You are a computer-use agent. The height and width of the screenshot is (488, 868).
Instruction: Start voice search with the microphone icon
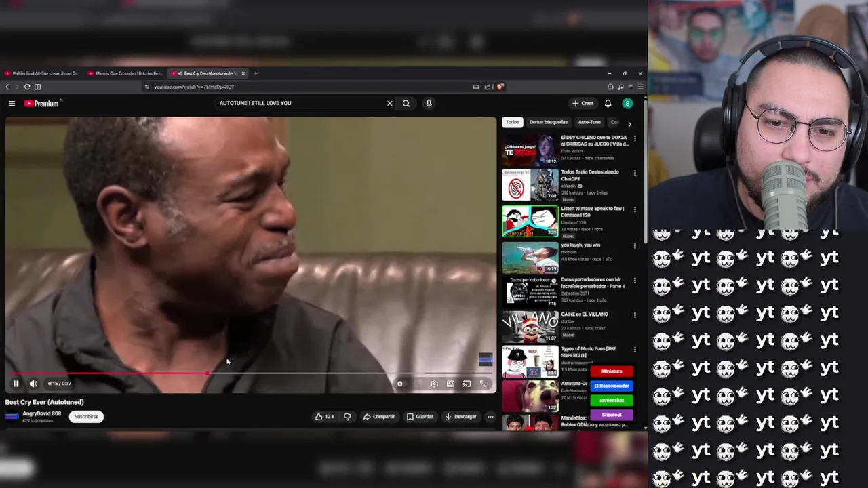click(x=429, y=103)
